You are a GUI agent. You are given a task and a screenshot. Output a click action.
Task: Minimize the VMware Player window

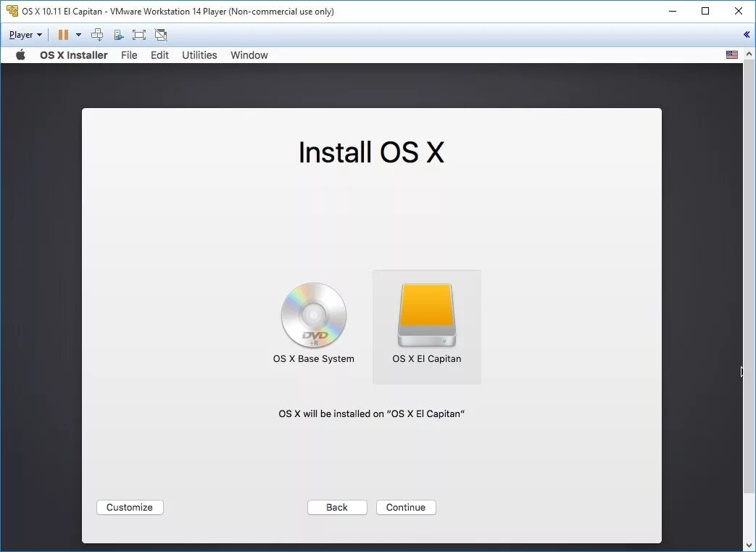pos(673,11)
